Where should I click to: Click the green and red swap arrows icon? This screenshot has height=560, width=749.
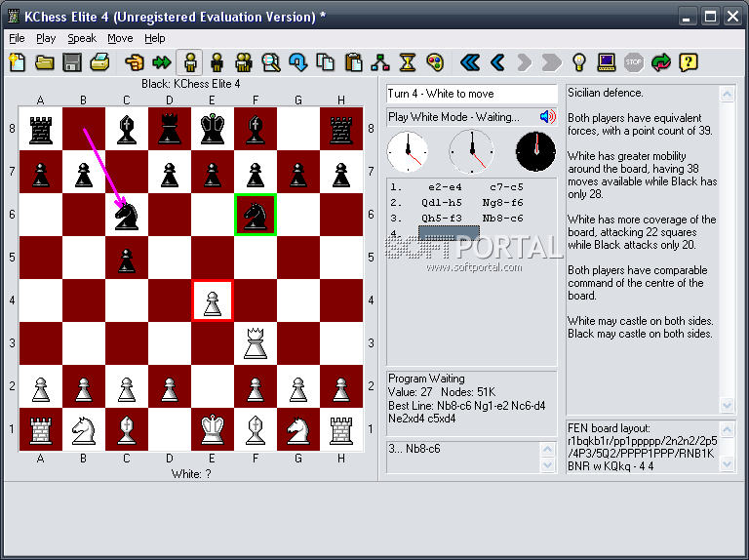[x=660, y=62]
